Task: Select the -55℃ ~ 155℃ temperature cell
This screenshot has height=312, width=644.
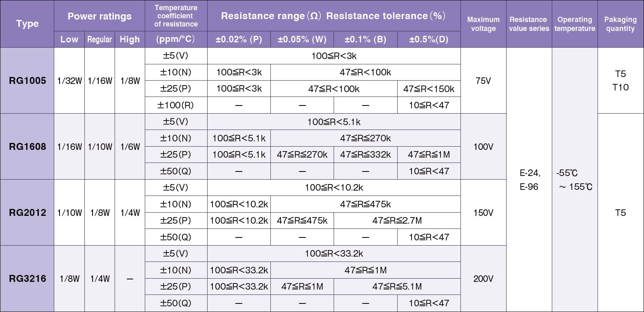Action: pyautogui.click(x=575, y=180)
